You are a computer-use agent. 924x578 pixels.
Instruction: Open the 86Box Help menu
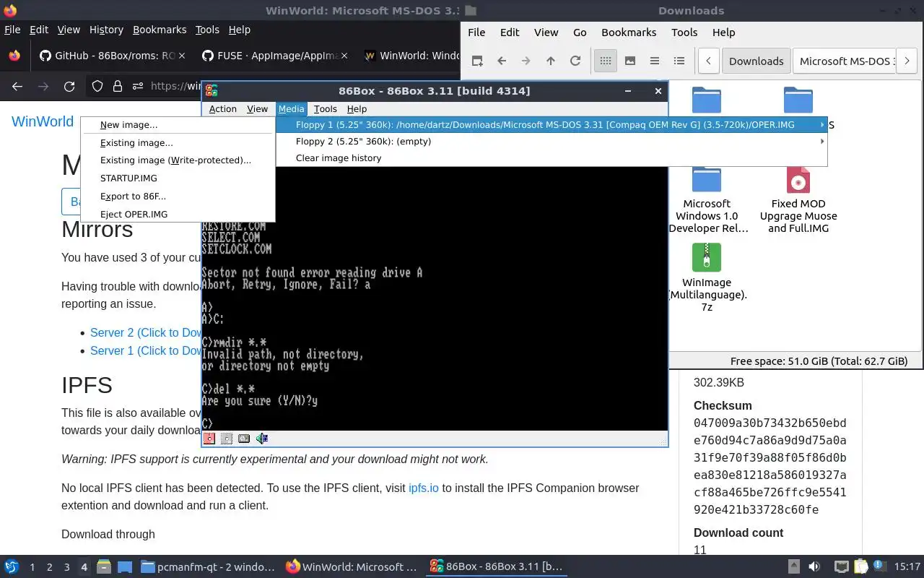tap(357, 108)
